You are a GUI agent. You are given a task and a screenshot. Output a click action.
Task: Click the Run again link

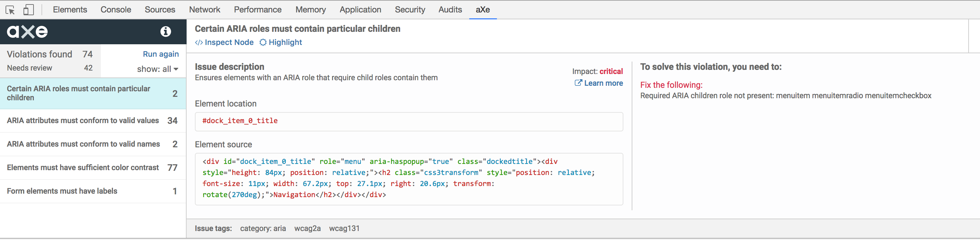tap(161, 54)
